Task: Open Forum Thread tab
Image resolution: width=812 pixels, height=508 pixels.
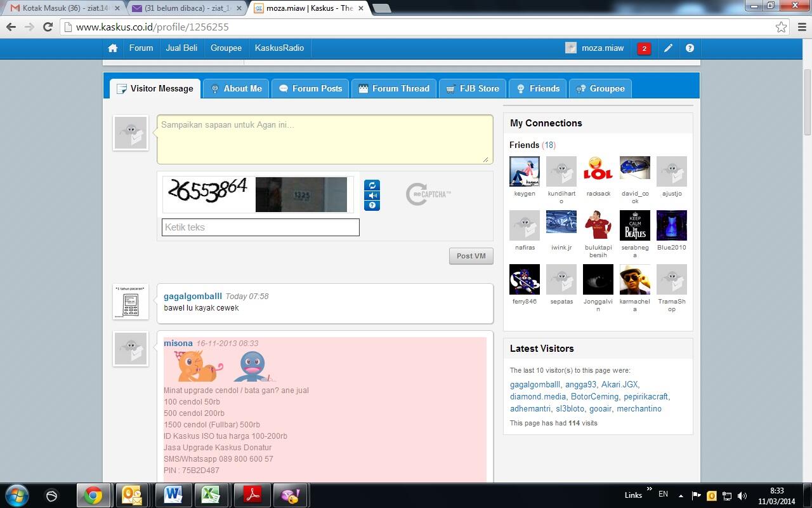Action: click(394, 89)
